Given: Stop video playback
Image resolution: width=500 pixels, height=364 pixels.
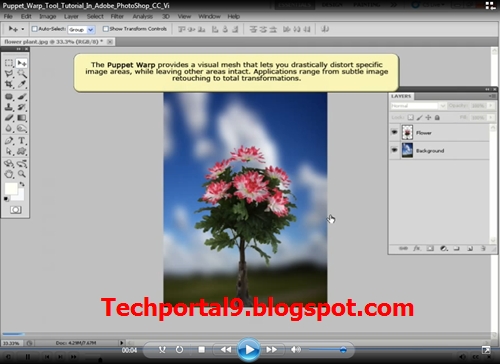Looking at the screenshot, I should [x=201, y=349].
